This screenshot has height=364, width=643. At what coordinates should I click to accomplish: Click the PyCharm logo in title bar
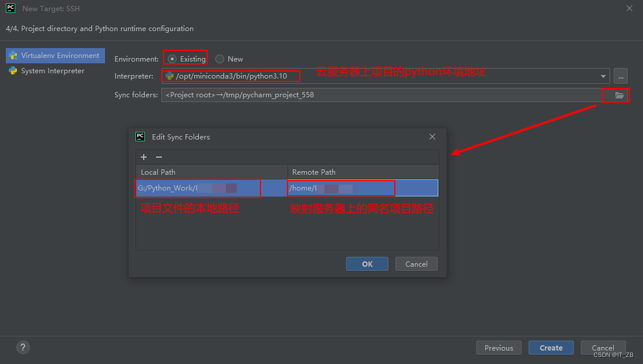(x=11, y=8)
